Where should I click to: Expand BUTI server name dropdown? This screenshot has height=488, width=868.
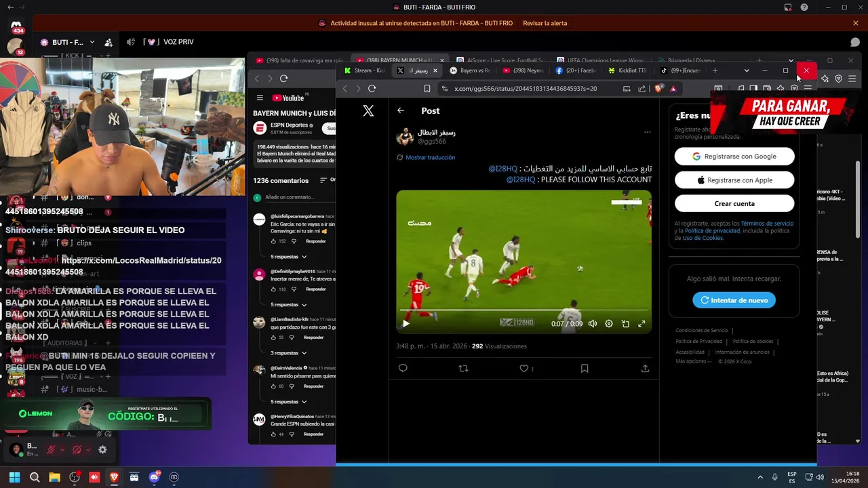[92, 42]
